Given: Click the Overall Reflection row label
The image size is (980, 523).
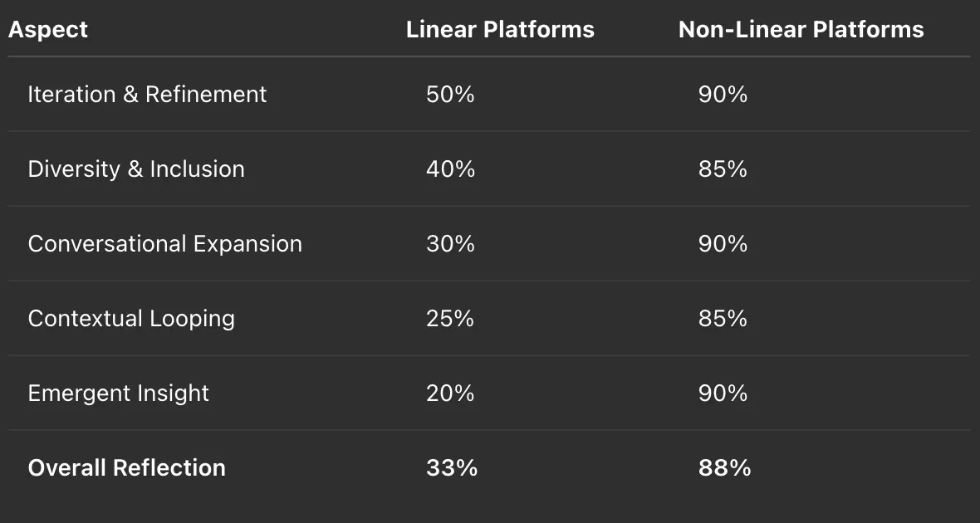Looking at the screenshot, I should (126, 468).
